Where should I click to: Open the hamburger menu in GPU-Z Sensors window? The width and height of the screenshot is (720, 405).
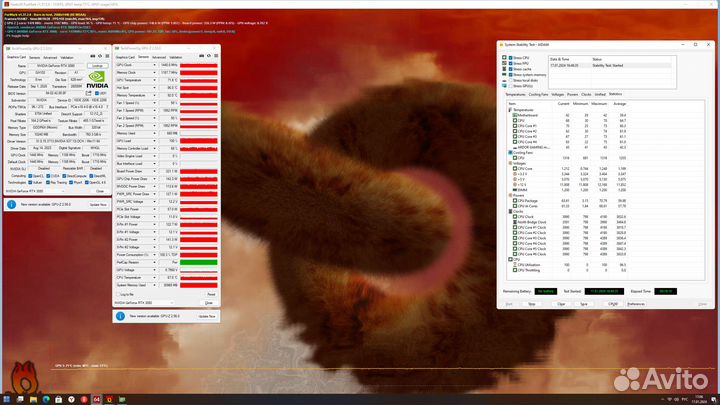[216, 56]
